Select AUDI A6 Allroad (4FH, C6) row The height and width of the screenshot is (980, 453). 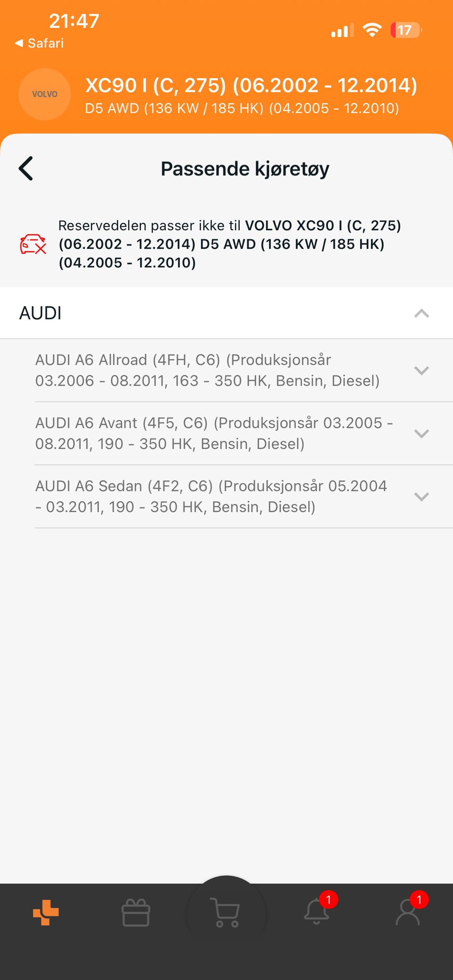[244, 370]
